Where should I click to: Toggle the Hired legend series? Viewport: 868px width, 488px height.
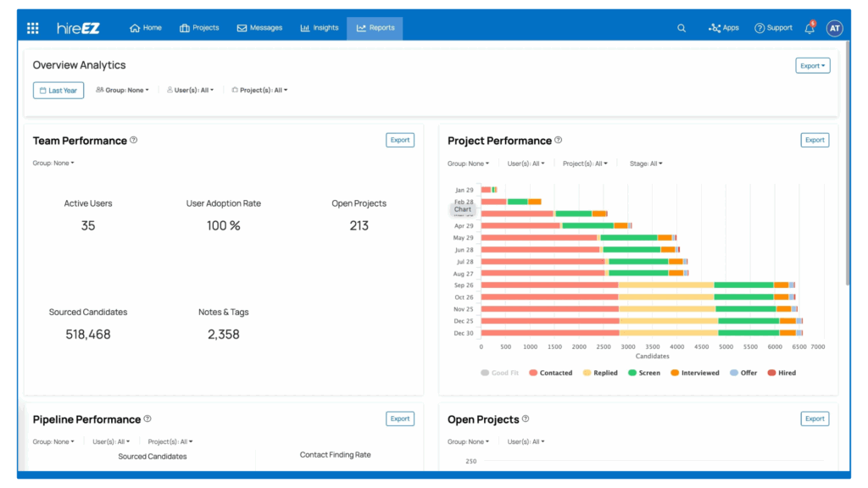click(781, 373)
